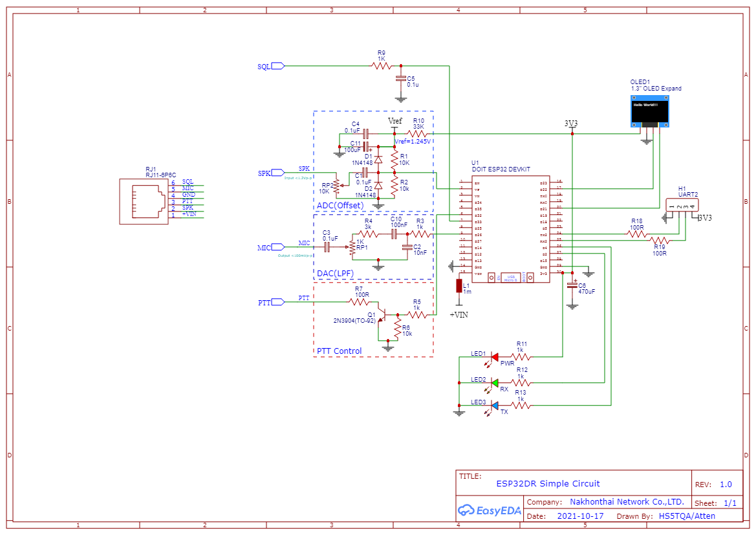Click capacitor C8 470uF symbol
The width and height of the screenshot is (756, 535).
(572, 285)
